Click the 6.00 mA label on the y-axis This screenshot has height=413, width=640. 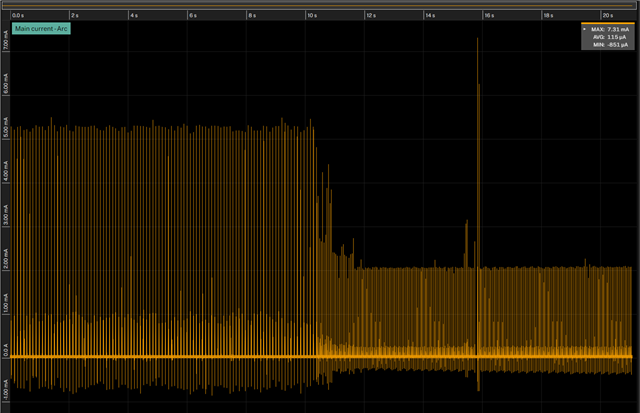click(5, 84)
